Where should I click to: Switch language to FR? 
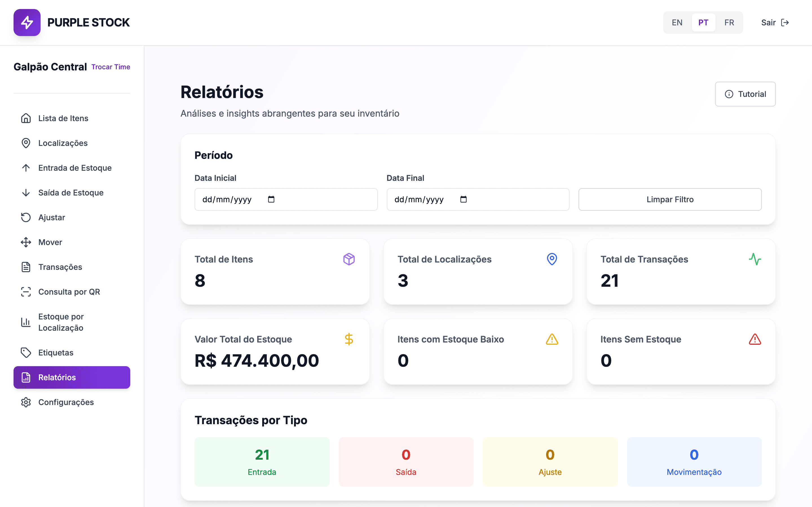(x=729, y=23)
